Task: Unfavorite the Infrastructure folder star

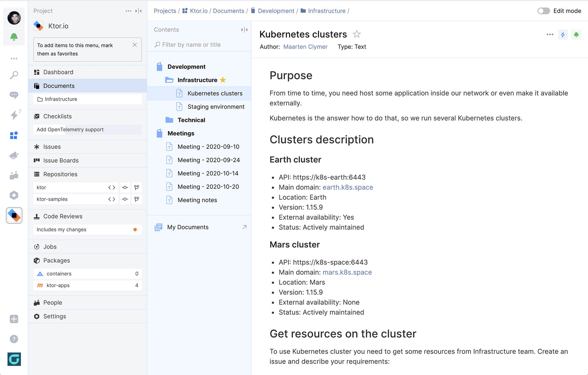Action: pyautogui.click(x=223, y=80)
